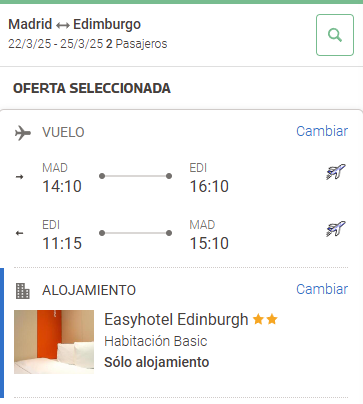Open the Easyhotel Edinburgh hotel name
The height and width of the screenshot is (404, 363).
[x=176, y=319]
